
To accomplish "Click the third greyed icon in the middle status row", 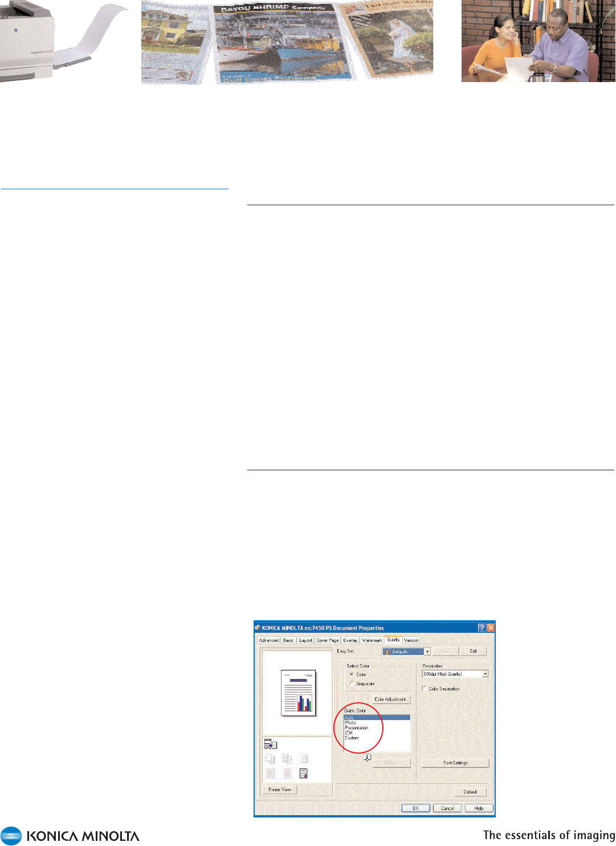I will 304,759.
